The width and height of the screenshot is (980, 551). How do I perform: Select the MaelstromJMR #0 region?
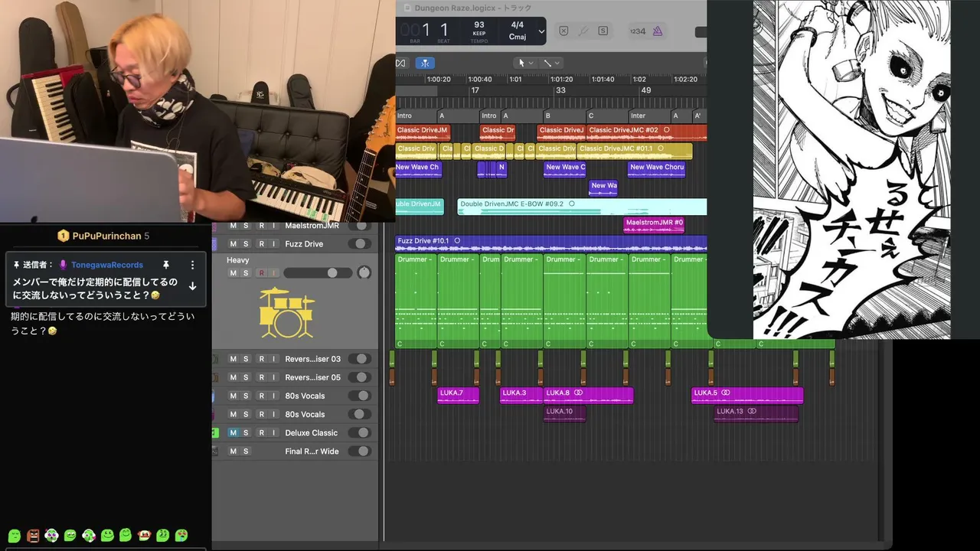click(654, 225)
